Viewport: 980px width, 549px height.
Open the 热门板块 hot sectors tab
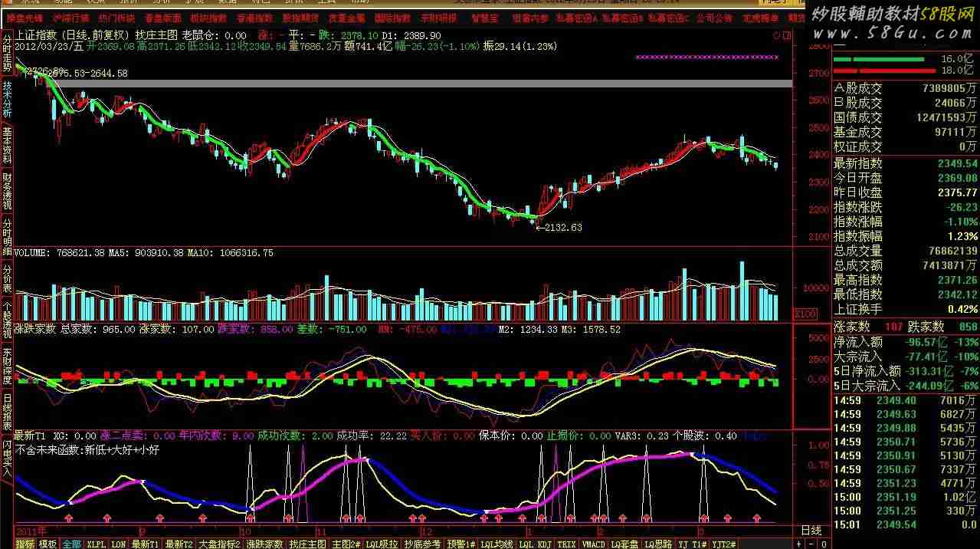116,18
